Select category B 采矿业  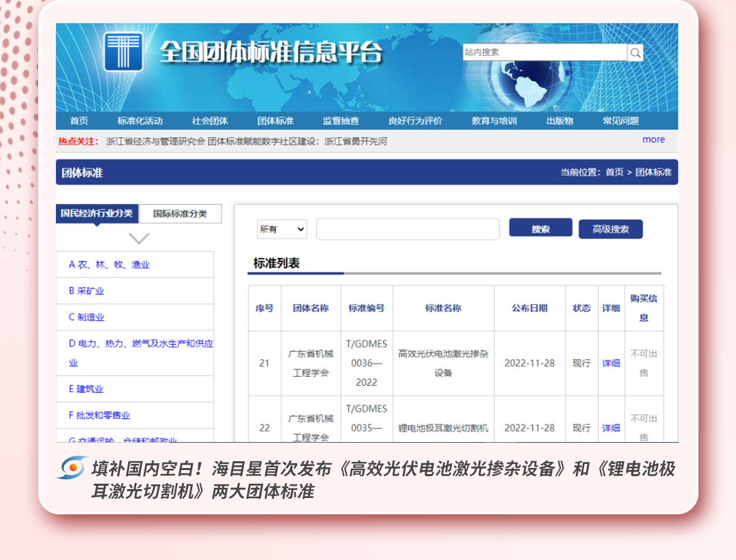[87, 291]
